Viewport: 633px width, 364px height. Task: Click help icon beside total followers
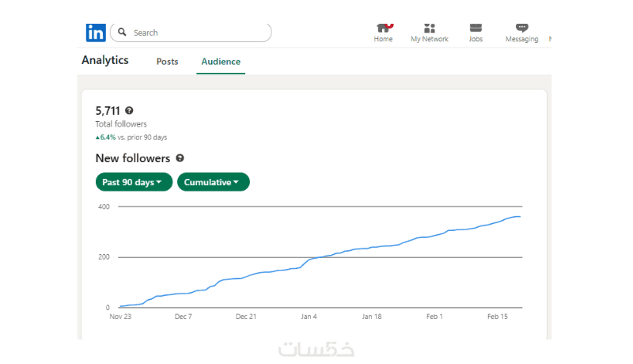129,111
